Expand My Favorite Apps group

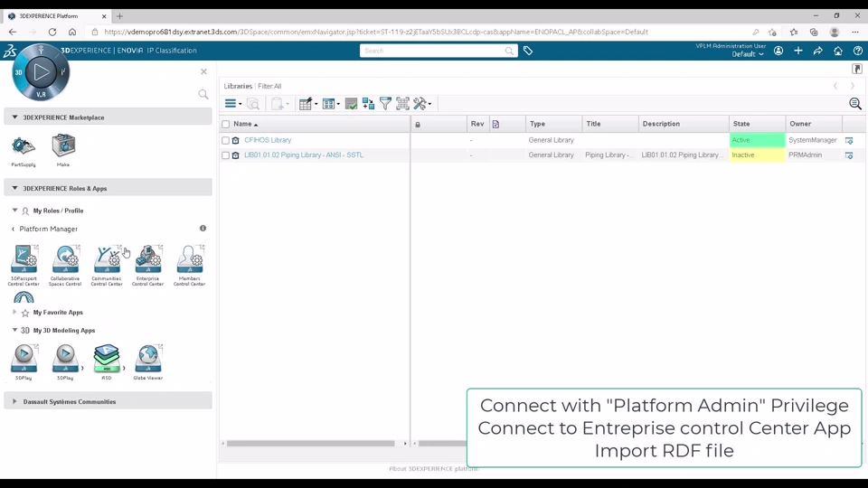click(15, 312)
